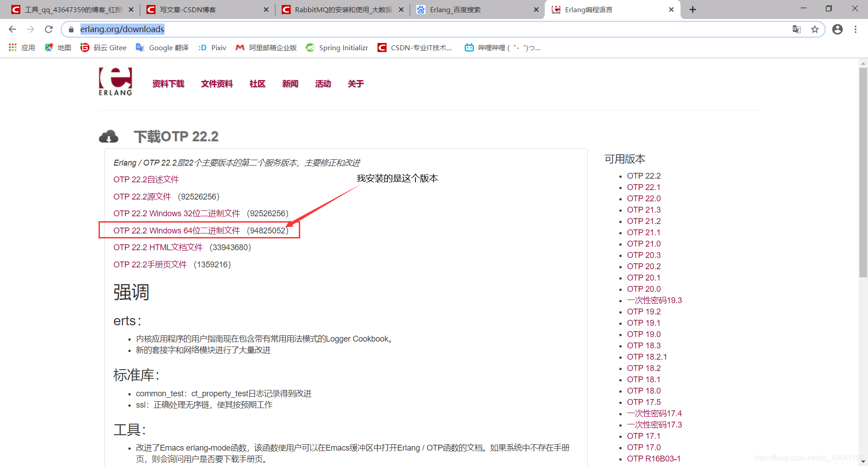Screen dimensions: 868x466
Task: Open the 社区 navigation menu
Action: [x=258, y=84]
